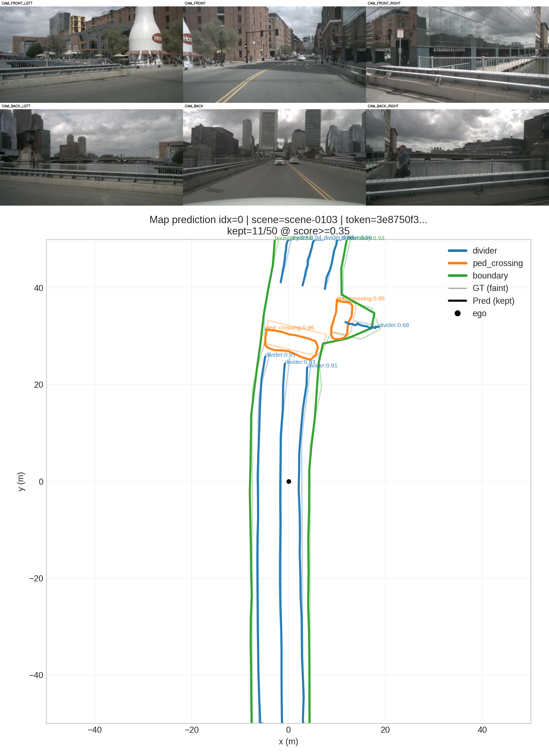Screen dimensions: 549x756
Task: Click the ego marker in legend
Action: point(457,313)
